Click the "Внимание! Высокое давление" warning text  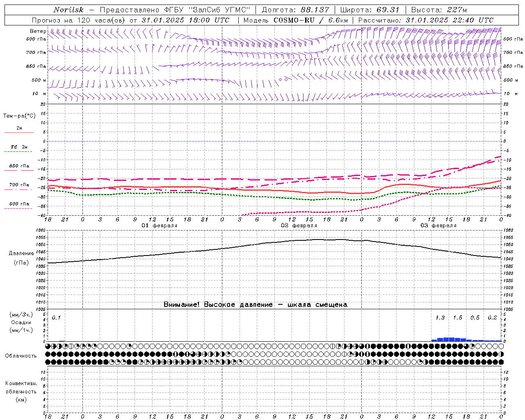(x=218, y=305)
